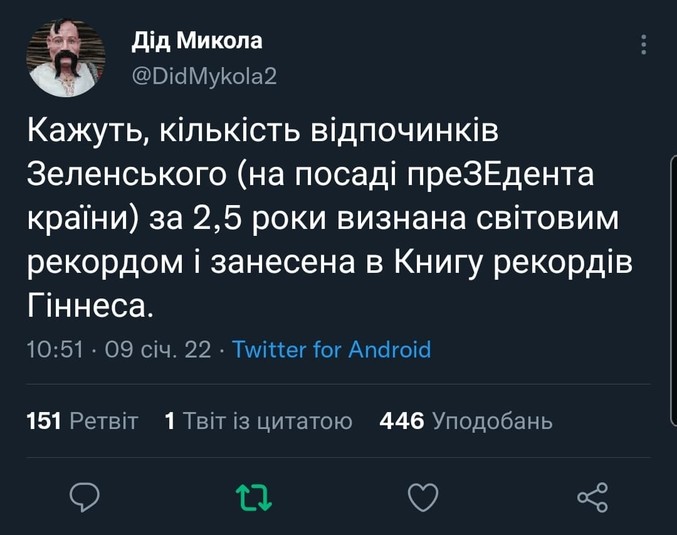677x535 pixels.
Task: Visit the @DidMykola2 handle
Action: 206,75
